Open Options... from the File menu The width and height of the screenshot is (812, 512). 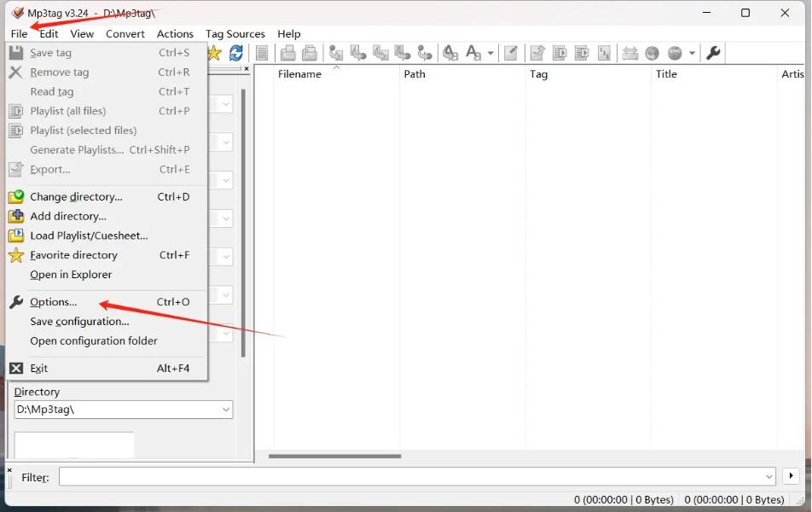(107, 302)
